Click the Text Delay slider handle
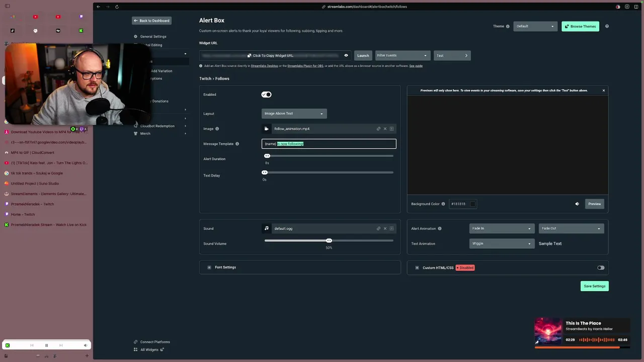The image size is (644, 362). 265,172
